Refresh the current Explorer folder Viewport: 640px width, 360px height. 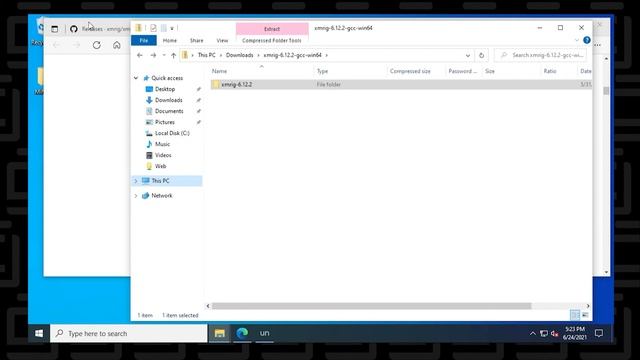(482, 55)
